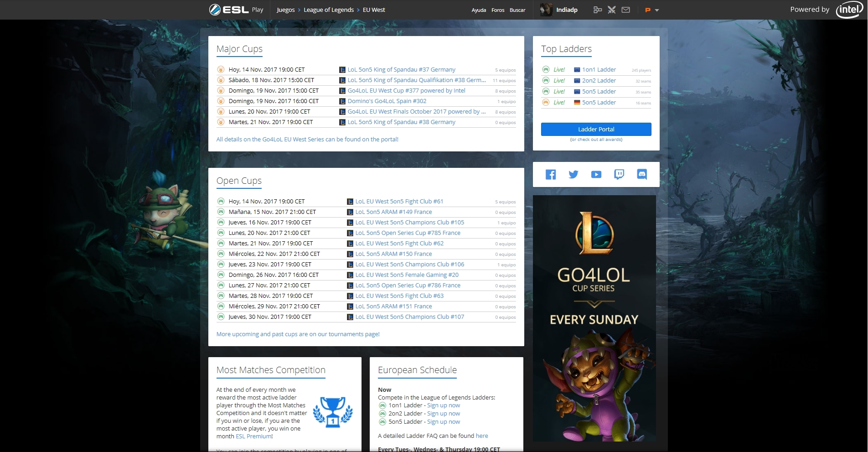The height and width of the screenshot is (452, 868).
Task: Open matches via crossed swords icon
Action: (x=612, y=10)
